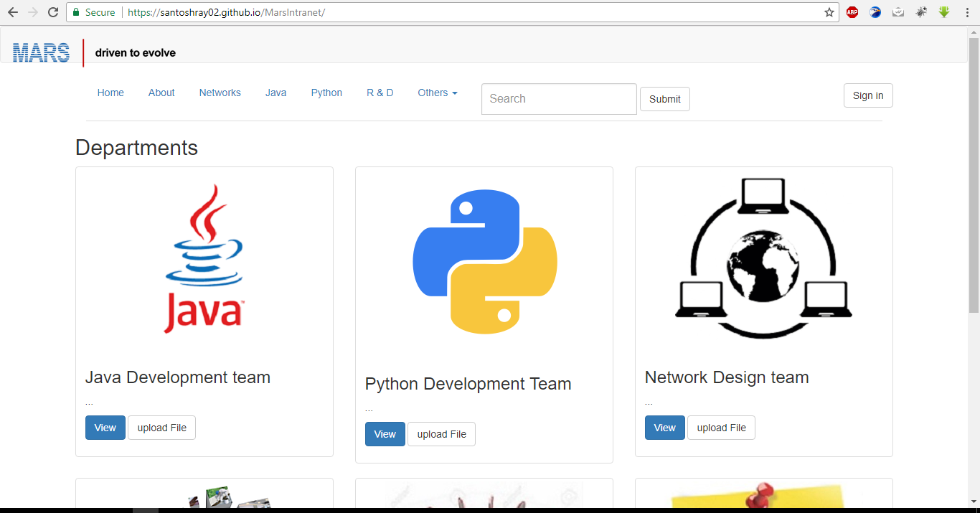
Task: Click the blue globe extension icon
Action: (875, 12)
